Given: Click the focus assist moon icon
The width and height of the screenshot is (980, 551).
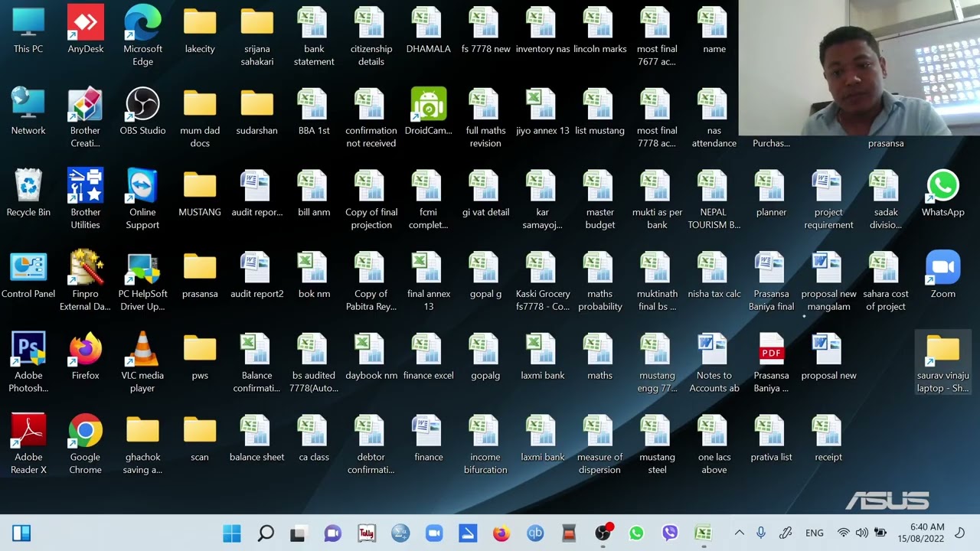Looking at the screenshot, I should tap(961, 533).
